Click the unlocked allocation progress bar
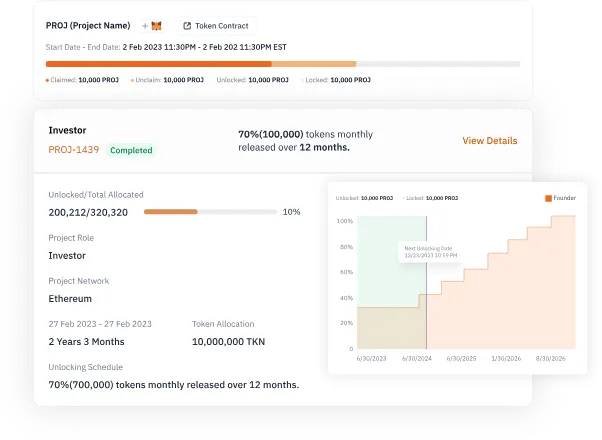 [210, 212]
